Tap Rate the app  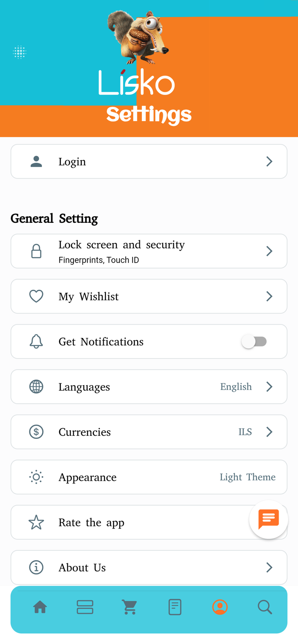click(x=149, y=522)
